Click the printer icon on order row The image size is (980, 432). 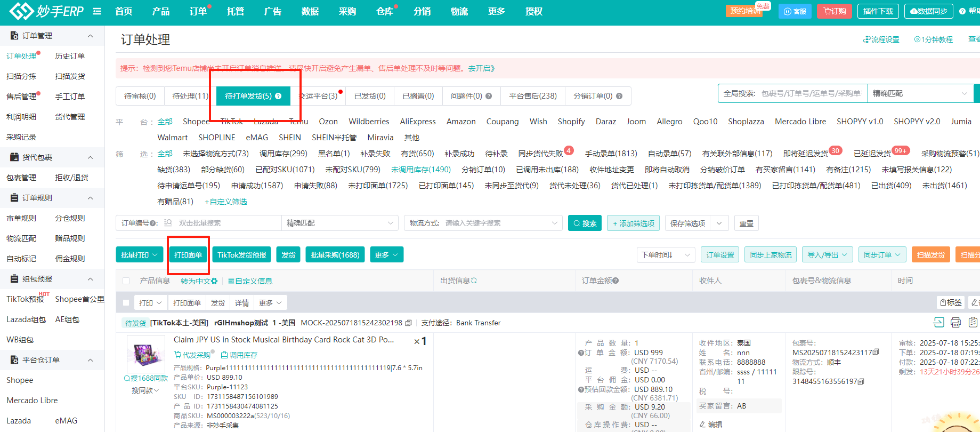coord(955,322)
